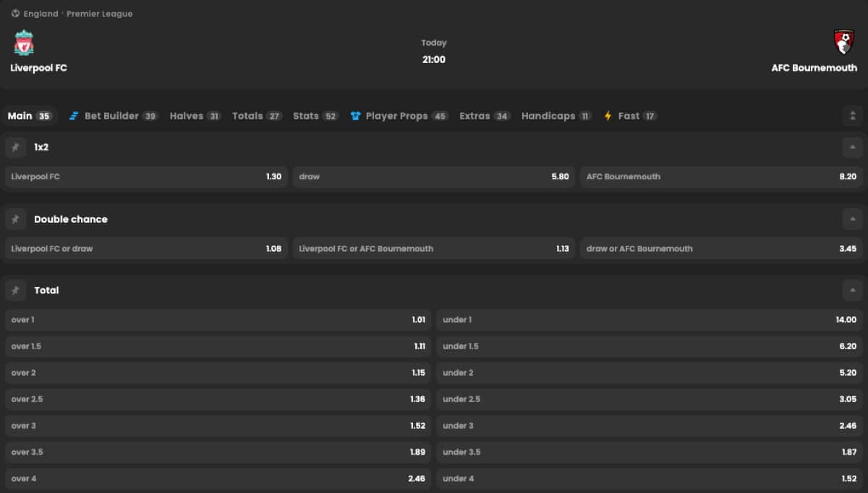Screen dimensions: 868x493
Task: Pick under 1 at 14.00
Action: (x=650, y=320)
